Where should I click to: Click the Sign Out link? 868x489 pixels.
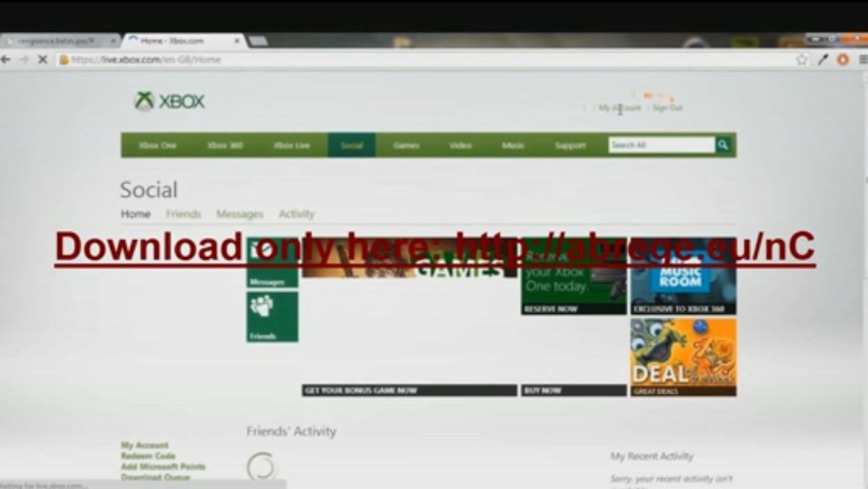pos(668,108)
